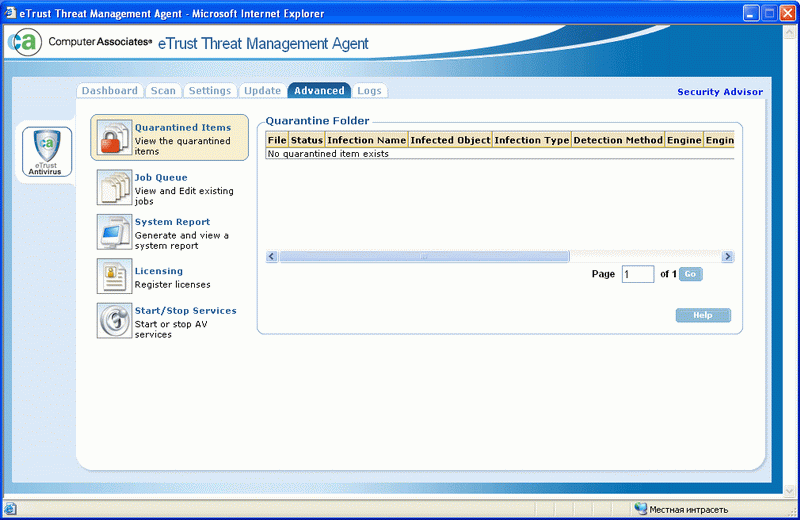Click the Infected Object column header
This screenshot has height=520, width=800.
450,140
